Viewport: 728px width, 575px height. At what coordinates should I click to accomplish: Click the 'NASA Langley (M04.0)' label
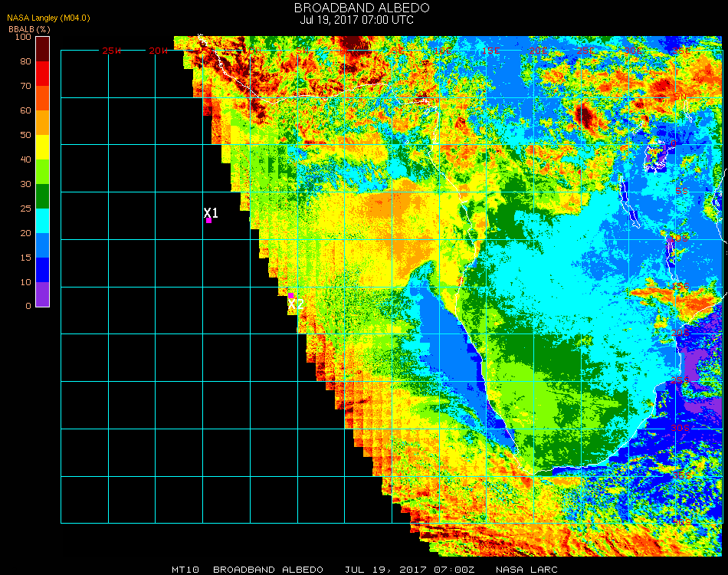(48, 18)
